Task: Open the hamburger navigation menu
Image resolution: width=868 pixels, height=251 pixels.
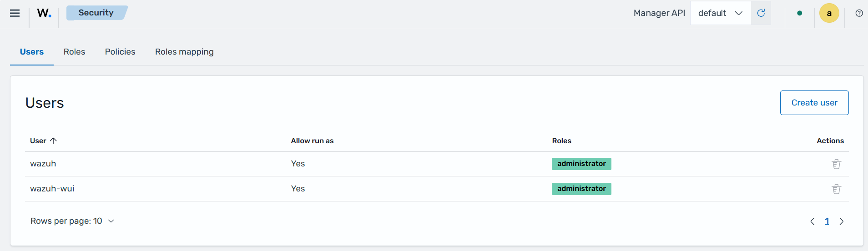Action: coord(15,13)
